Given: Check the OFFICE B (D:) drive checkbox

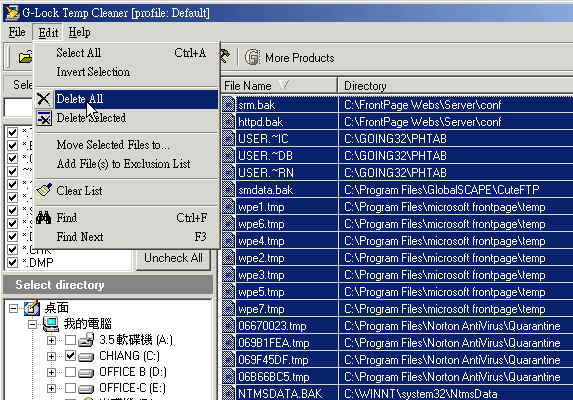Looking at the screenshot, I should [71, 372].
